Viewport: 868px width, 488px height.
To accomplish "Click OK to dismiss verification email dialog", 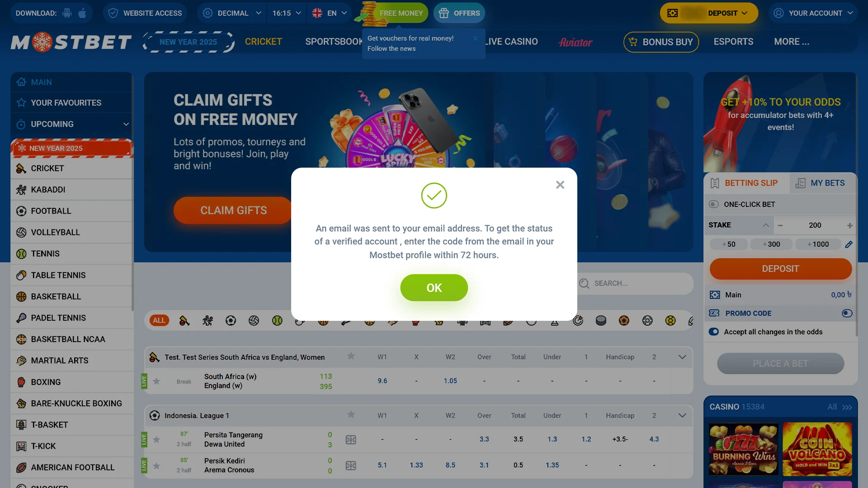I will click(x=434, y=287).
